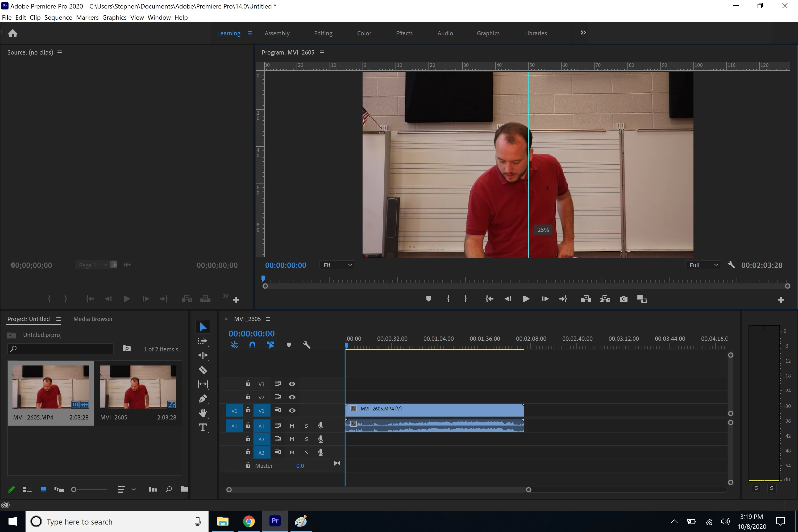
Task: Hide video track V2 with eye icon
Action: (x=292, y=397)
